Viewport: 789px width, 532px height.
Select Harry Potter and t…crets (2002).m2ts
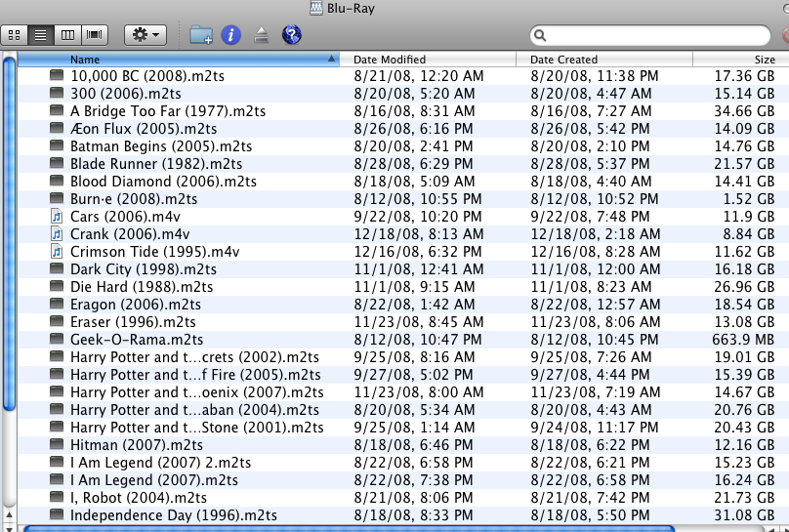point(194,357)
